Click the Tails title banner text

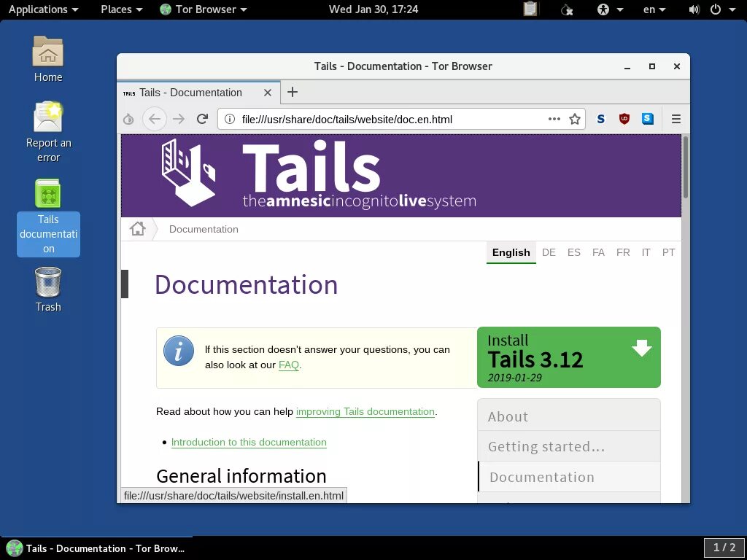coord(311,166)
